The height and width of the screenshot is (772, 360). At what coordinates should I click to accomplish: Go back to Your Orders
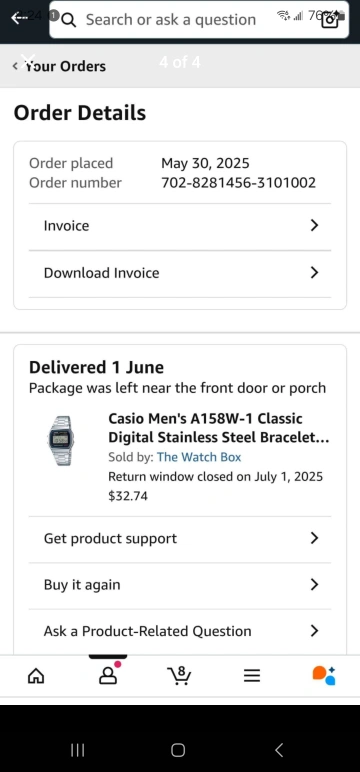(x=60, y=66)
